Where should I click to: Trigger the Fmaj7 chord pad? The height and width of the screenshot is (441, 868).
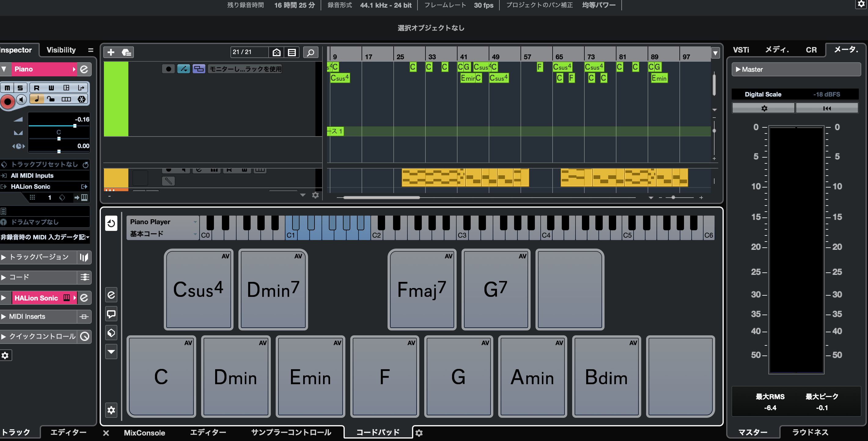tap(421, 290)
